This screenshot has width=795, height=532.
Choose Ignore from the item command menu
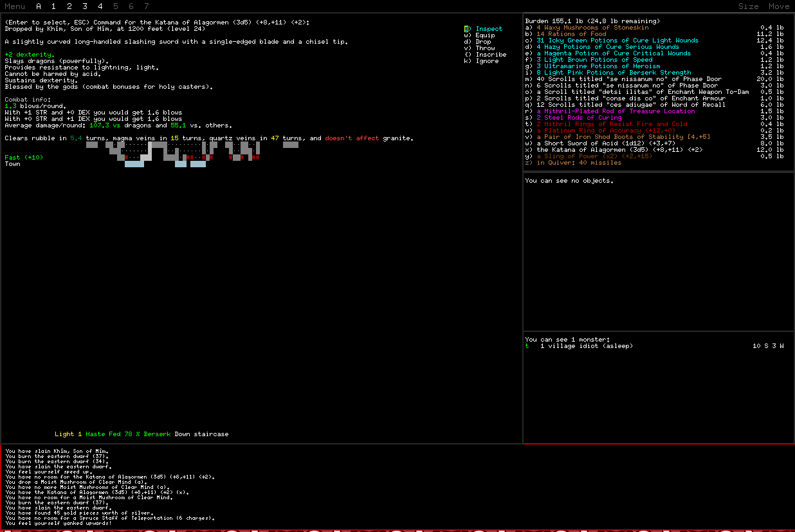(481, 61)
